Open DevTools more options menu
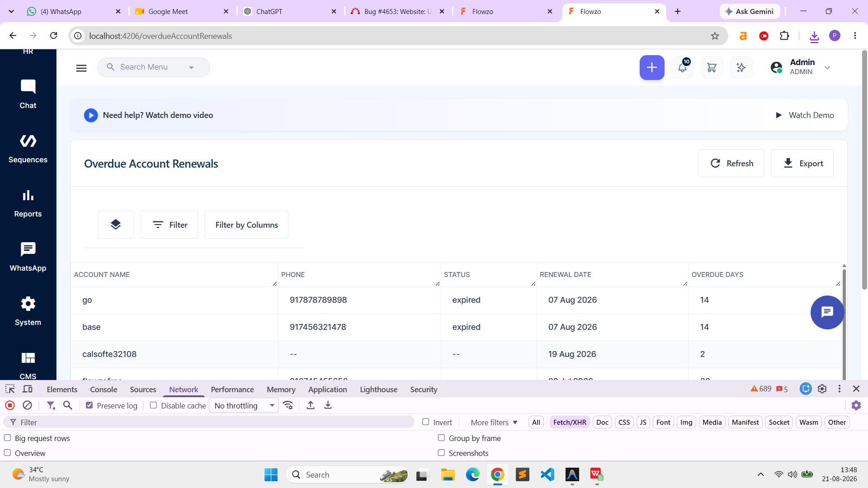Screen dimensions: 868x488 (840, 389)
